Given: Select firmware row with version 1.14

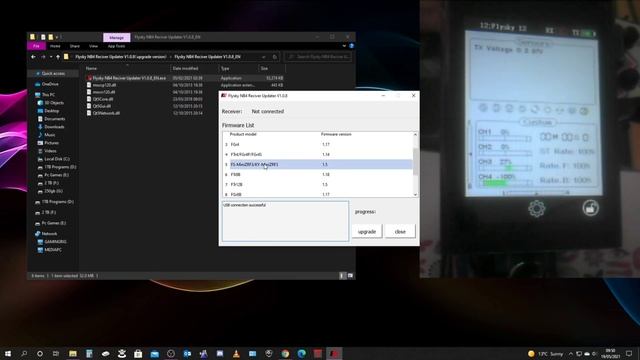Looking at the screenshot, I should click(318, 154).
